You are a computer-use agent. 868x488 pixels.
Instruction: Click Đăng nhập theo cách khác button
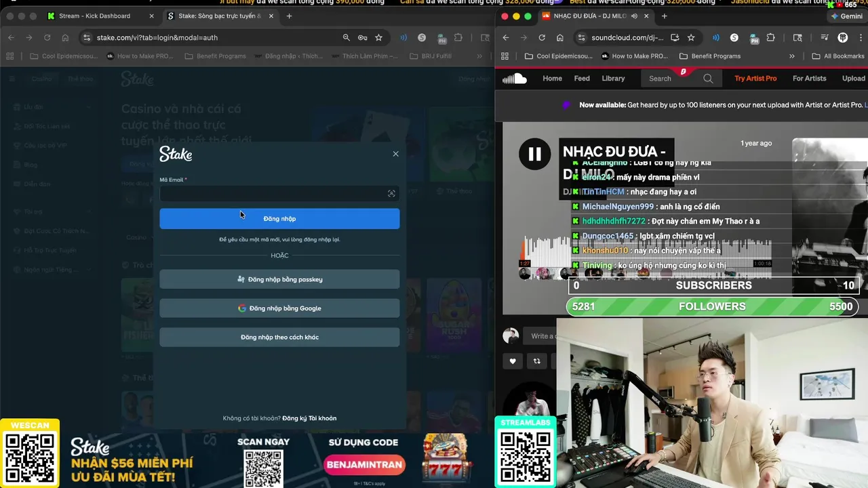[x=279, y=337]
